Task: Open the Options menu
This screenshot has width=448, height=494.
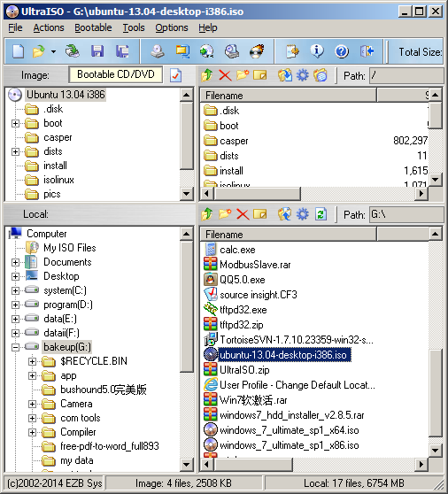Action: 172,27
